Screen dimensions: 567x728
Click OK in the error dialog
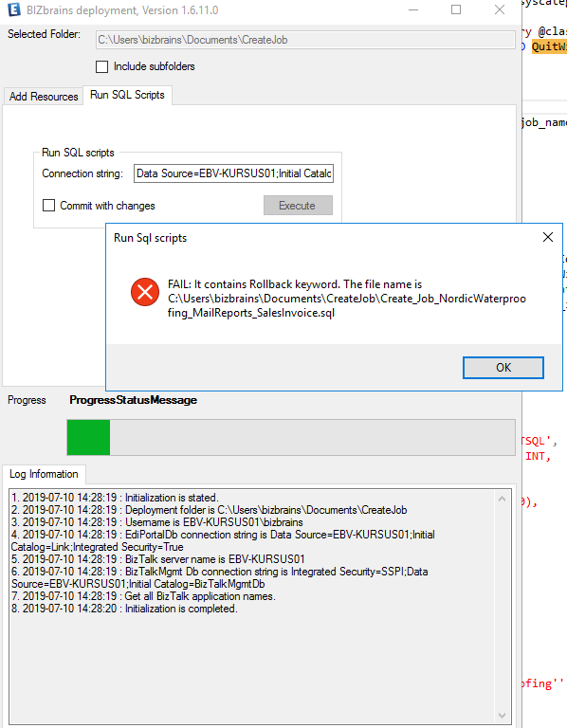[x=503, y=368]
